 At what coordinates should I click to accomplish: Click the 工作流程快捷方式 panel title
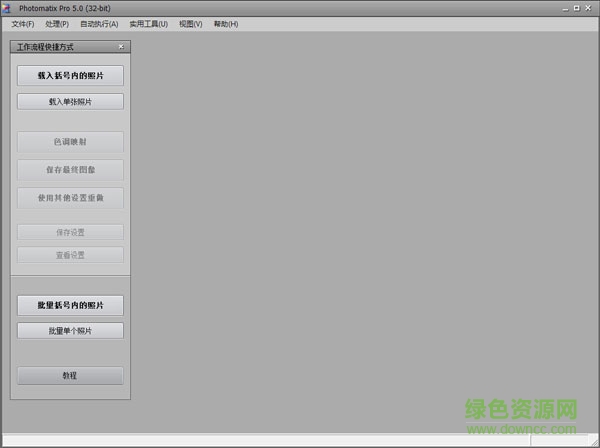(45, 47)
